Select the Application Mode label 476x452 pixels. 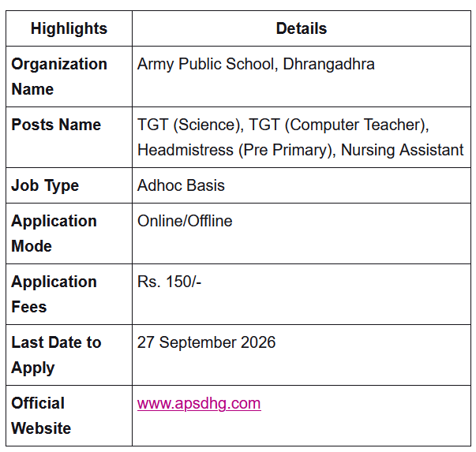click(x=54, y=233)
